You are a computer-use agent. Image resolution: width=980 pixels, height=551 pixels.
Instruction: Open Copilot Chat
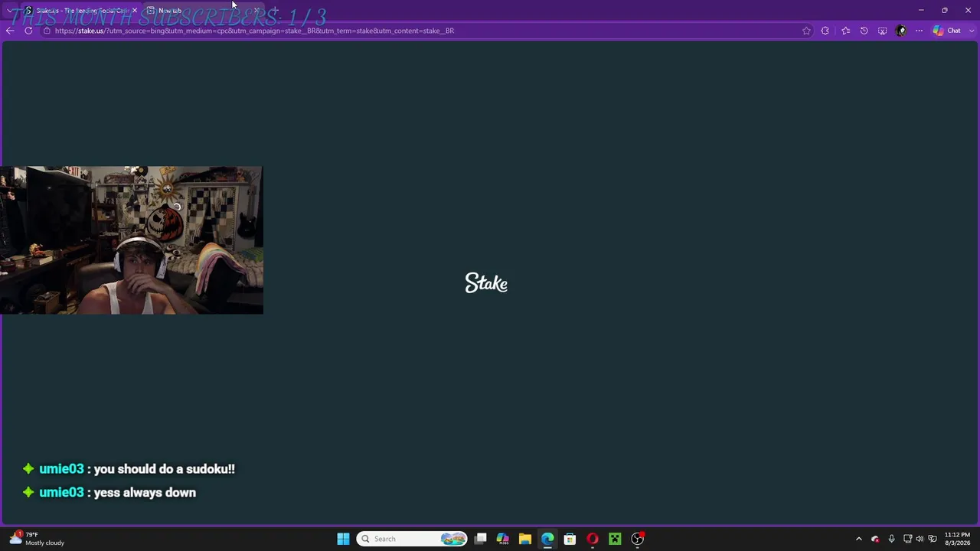point(947,31)
